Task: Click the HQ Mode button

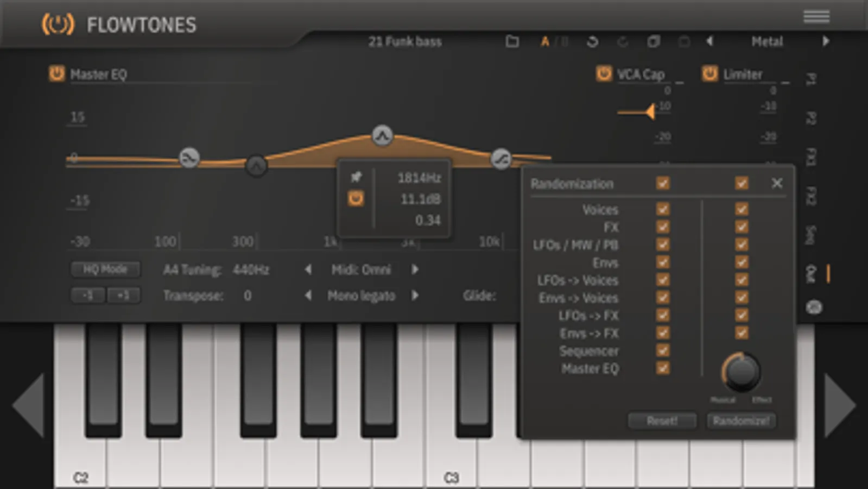Action: click(105, 269)
